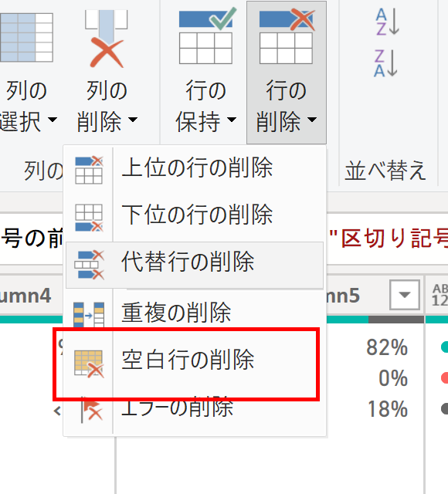Click the 82% column quality value
The height and width of the screenshot is (494, 448).
tap(387, 347)
